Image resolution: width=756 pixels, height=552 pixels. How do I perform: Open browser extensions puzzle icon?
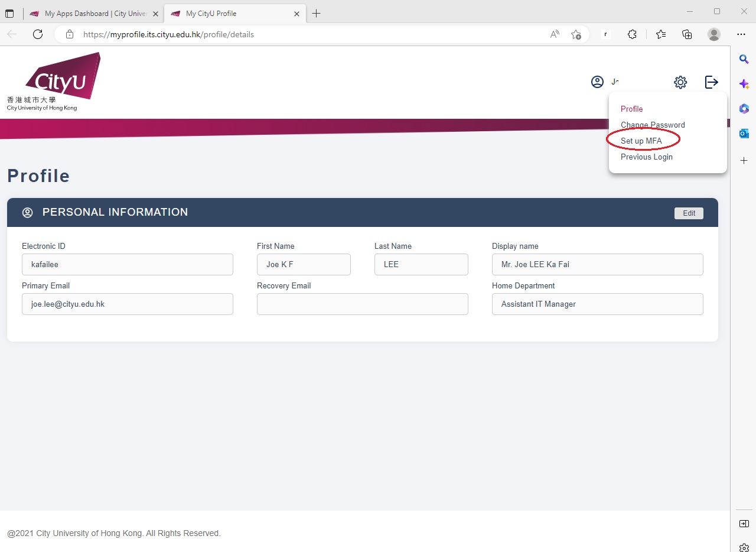click(x=632, y=34)
